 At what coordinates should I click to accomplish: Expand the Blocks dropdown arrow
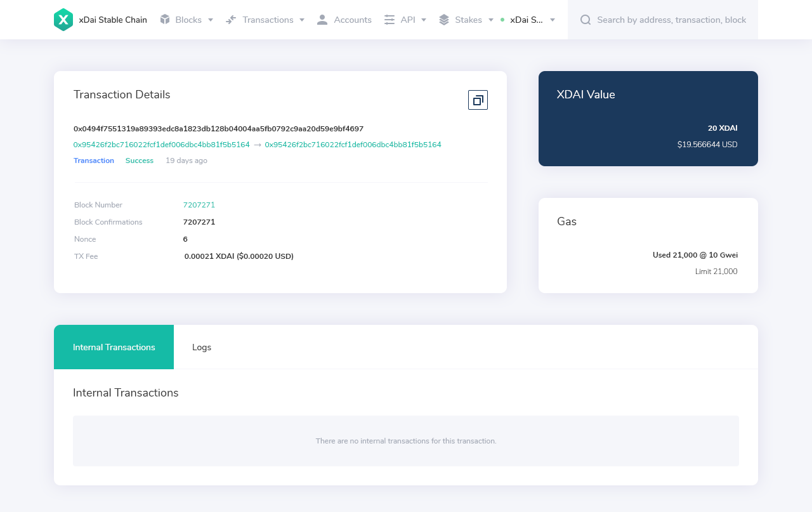point(211,20)
